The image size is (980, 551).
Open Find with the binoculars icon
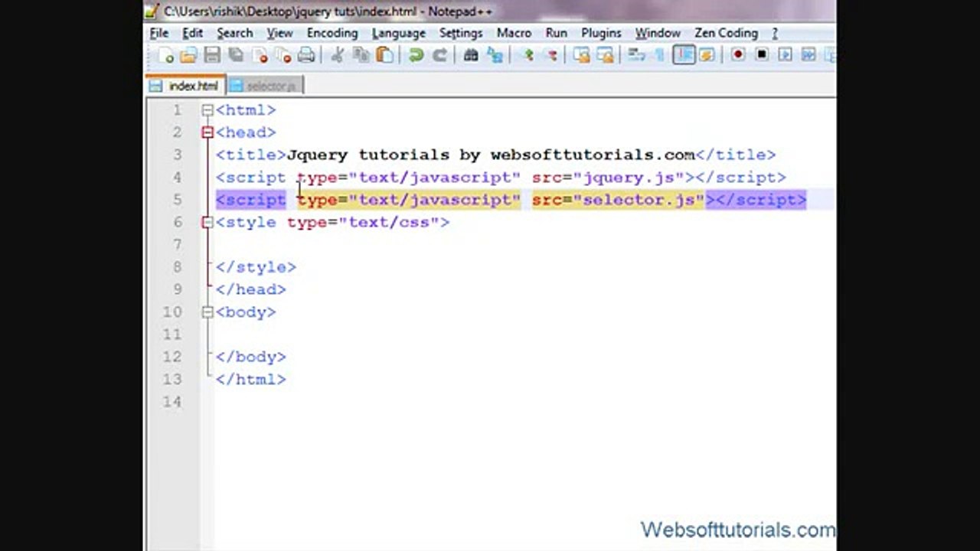tap(471, 55)
